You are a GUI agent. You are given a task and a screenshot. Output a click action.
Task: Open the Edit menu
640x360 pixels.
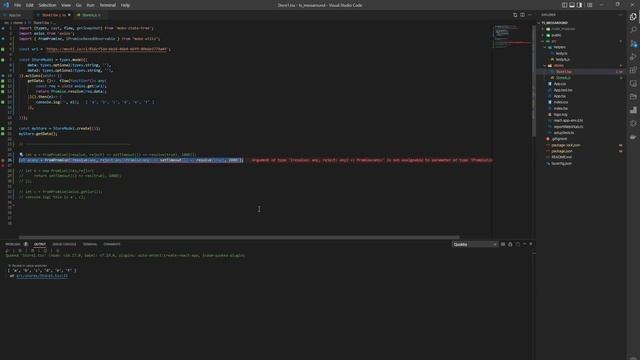(30, 5)
